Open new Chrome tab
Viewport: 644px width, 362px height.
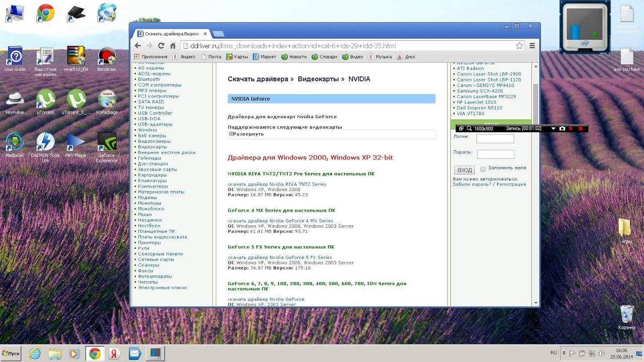pyautogui.click(x=218, y=34)
